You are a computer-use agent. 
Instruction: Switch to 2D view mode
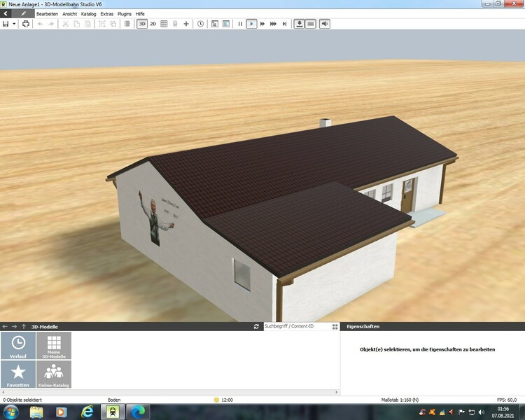153,24
